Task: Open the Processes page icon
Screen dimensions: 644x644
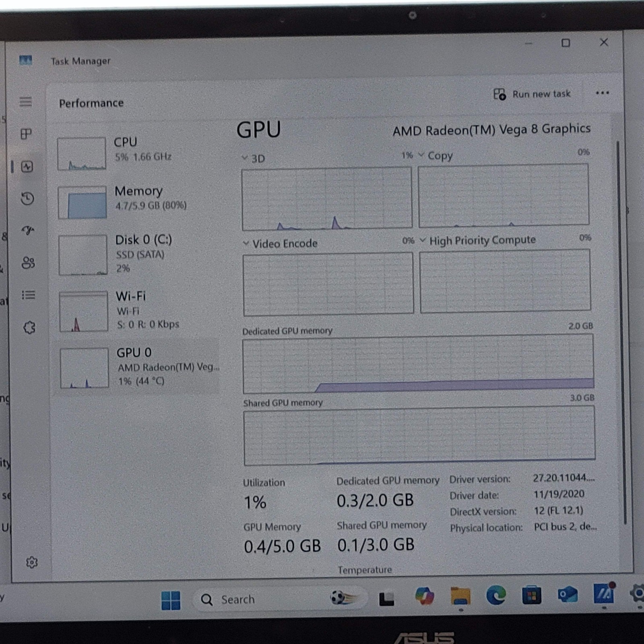Action: [26, 134]
